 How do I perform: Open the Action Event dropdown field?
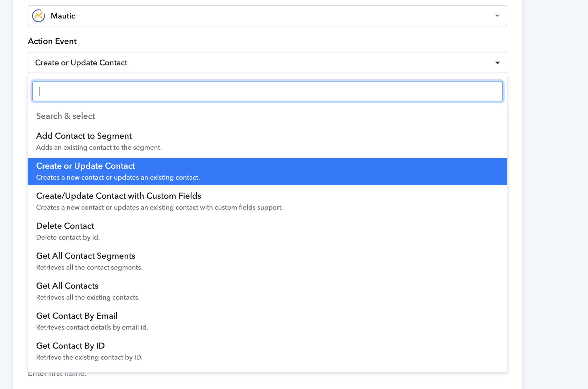click(x=267, y=63)
